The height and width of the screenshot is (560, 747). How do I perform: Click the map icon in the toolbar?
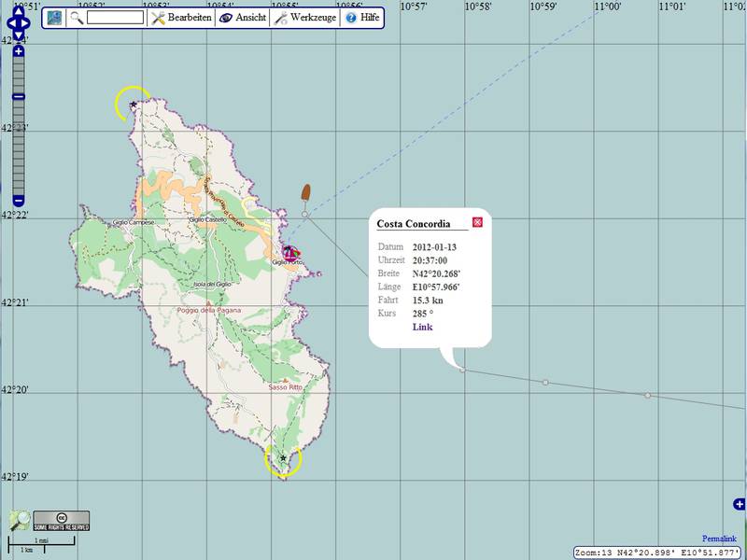[54, 18]
